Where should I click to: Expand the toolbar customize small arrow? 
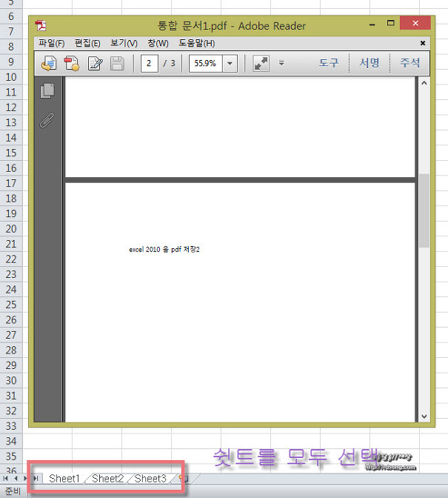(x=281, y=64)
